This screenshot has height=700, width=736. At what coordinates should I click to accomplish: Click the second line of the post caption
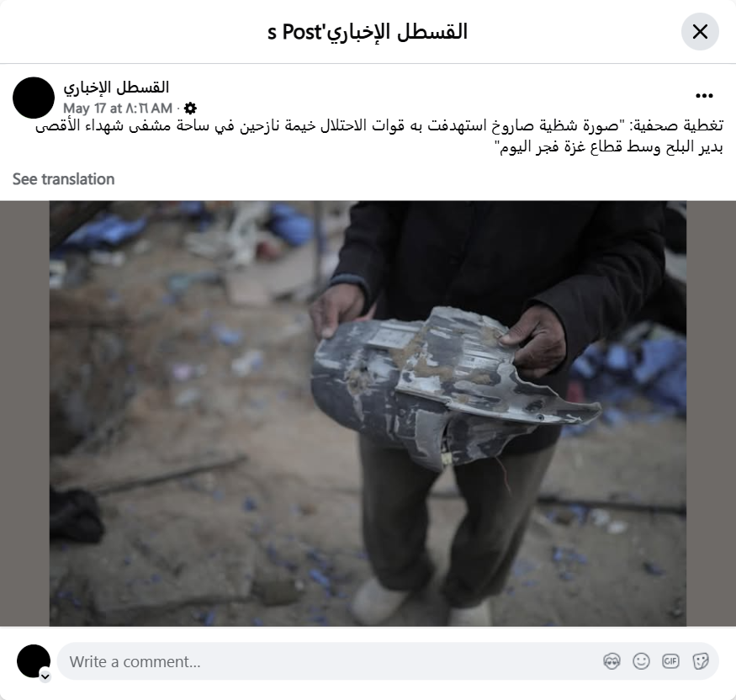pyautogui.click(x=612, y=147)
